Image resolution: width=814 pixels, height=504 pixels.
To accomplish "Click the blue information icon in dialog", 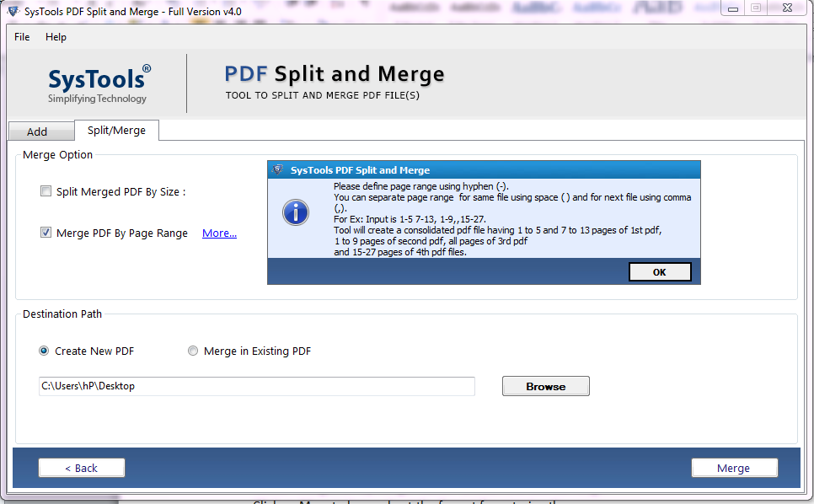I will coord(296,213).
